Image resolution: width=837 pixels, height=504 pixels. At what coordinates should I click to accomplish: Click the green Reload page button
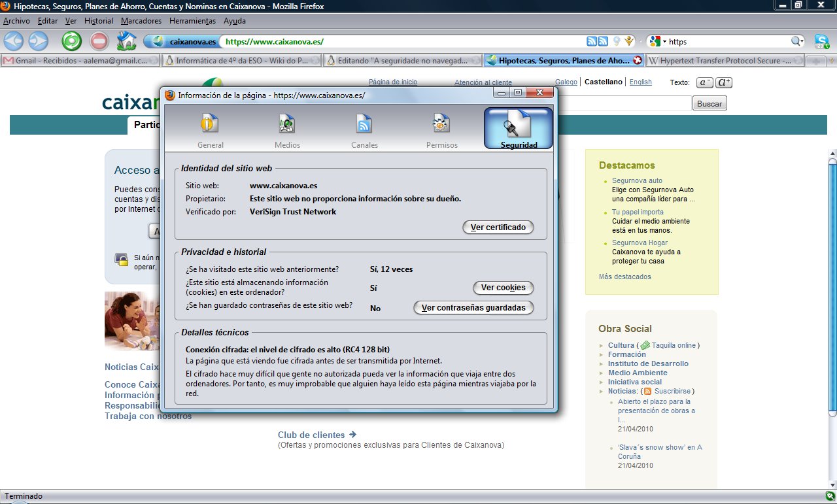coord(71,41)
